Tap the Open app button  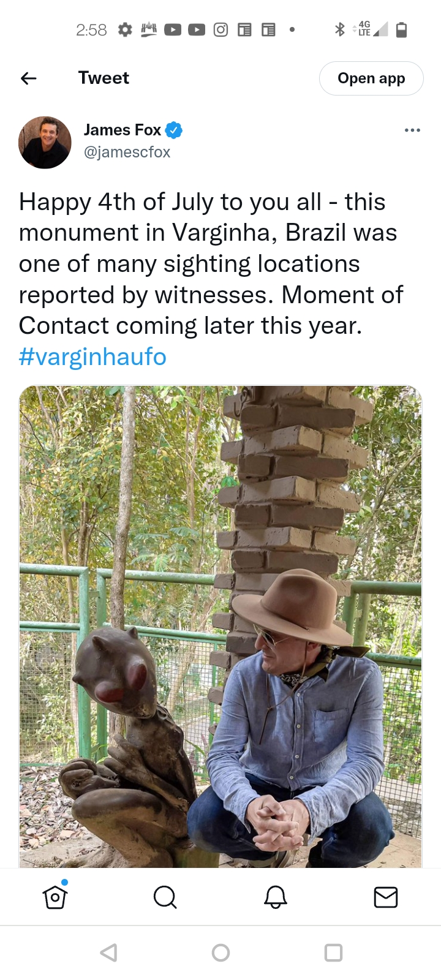click(x=371, y=78)
